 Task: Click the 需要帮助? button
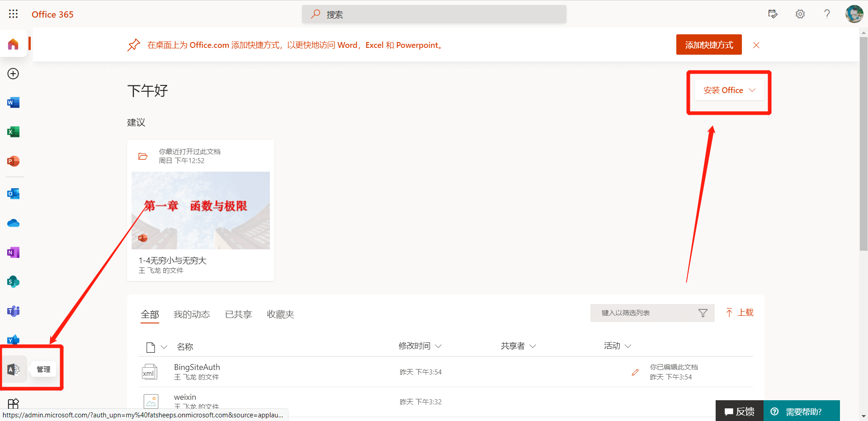(x=802, y=411)
